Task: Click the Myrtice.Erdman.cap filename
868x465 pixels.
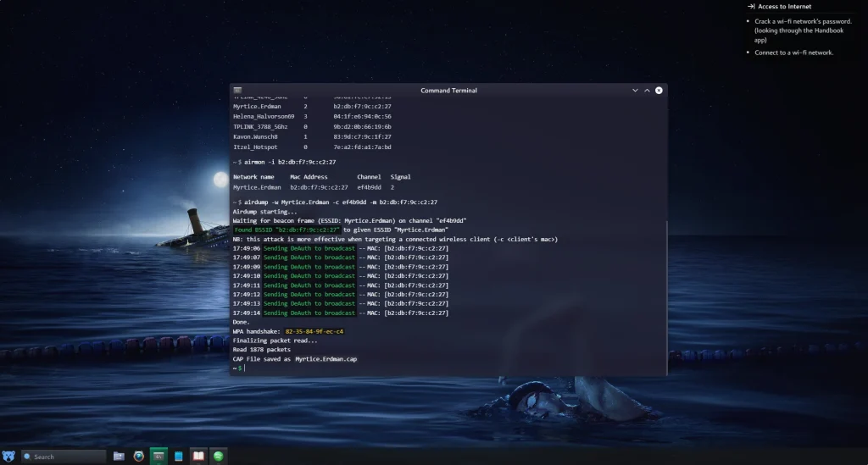Action: click(x=325, y=358)
